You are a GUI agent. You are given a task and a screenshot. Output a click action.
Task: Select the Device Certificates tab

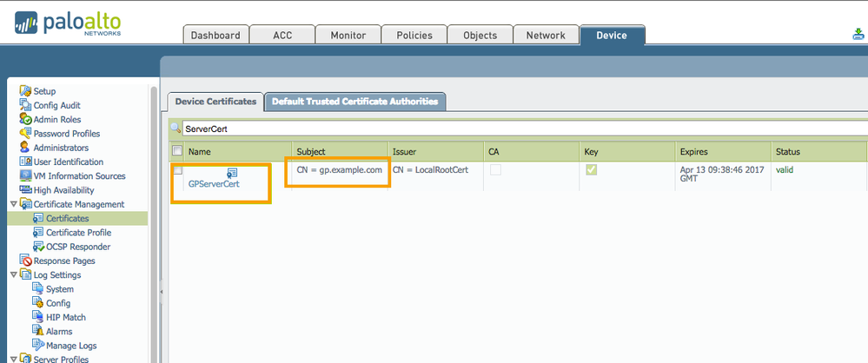tap(215, 102)
